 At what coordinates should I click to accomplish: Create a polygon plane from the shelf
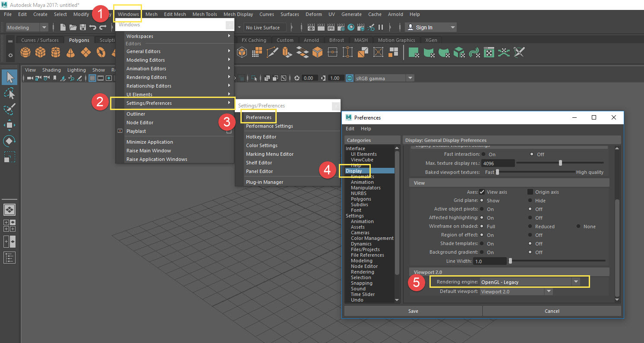pyautogui.click(x=86, y=53)
